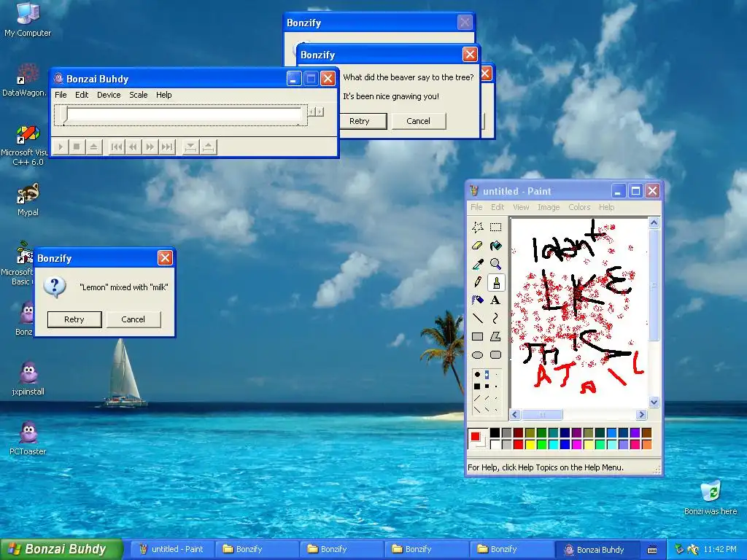Pick the bright green swatch in Paint palette

(x=542, y=444)
